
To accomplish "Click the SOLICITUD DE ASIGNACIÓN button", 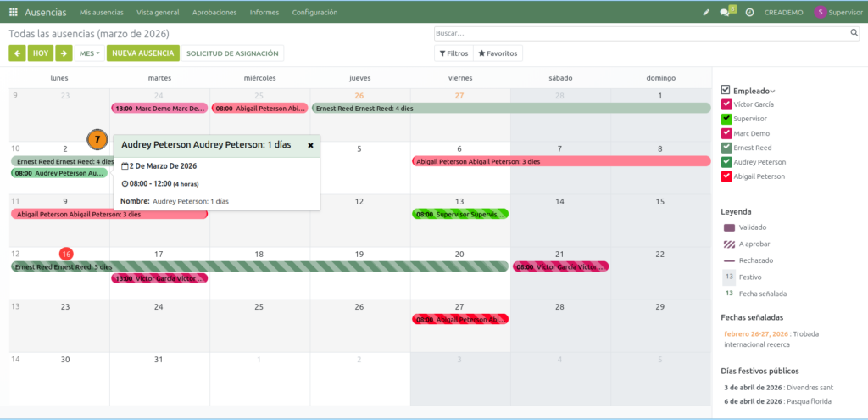I will [x=232, y=53].
